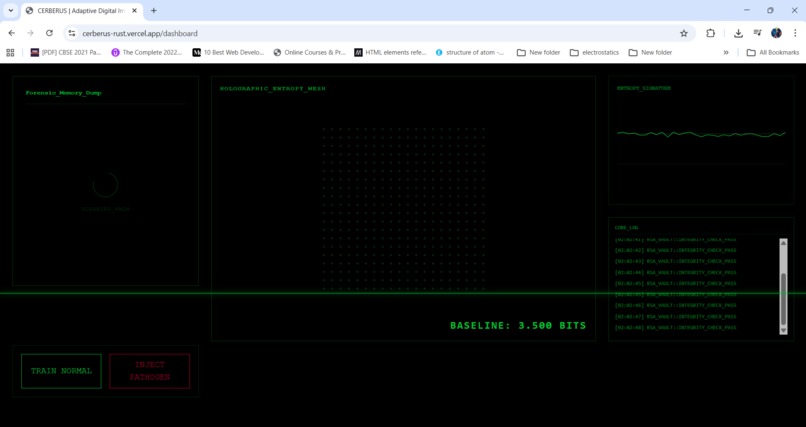Open the CBSE 2021 PDF bookmark

point(66,52)
